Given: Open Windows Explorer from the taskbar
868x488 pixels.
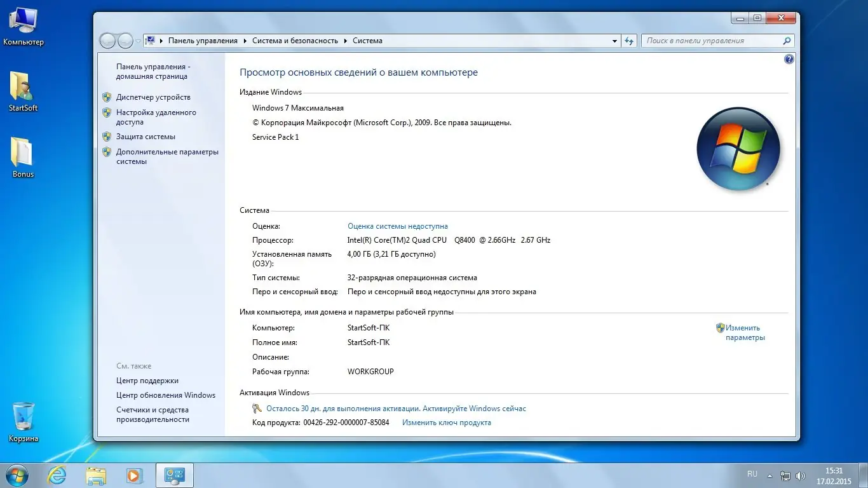Looking at the screenshot, I should (96, 475).
